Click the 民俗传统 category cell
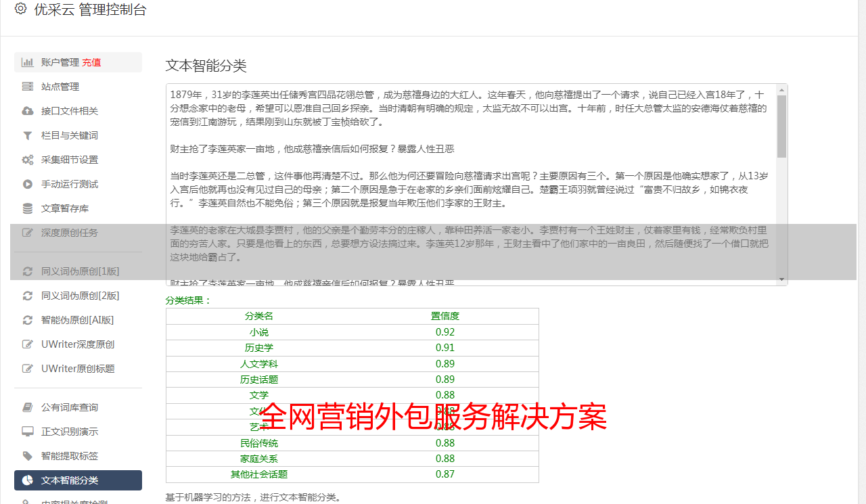The width and height of the screenshot is (866, 504). click(x=259, y=443)
